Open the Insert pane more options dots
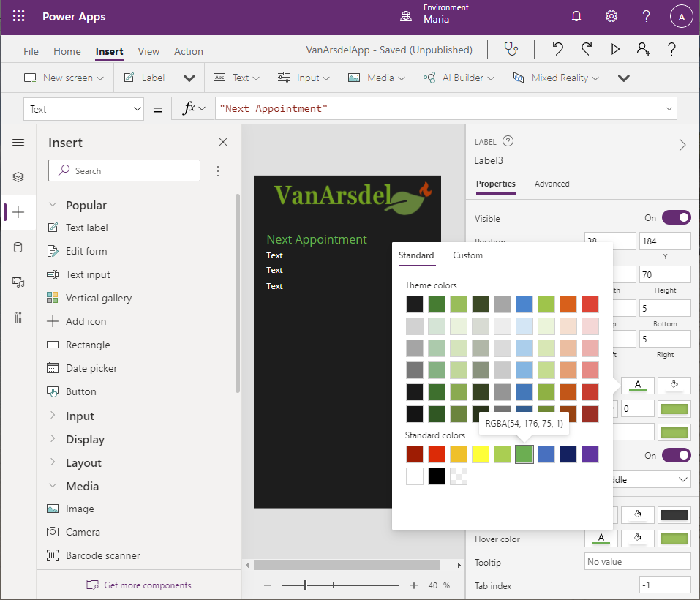This screenshot has width=700, height=600. click(x=218, y=171)
